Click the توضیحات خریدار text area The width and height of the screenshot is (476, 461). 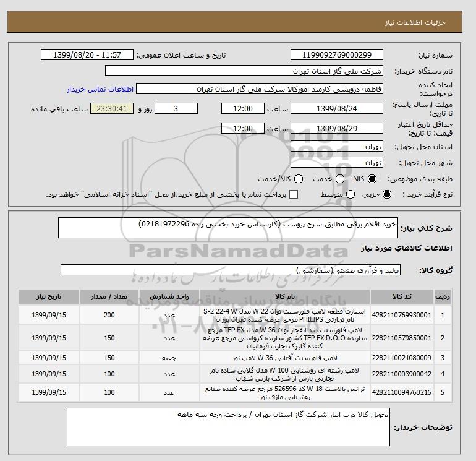tap(228, 427)
